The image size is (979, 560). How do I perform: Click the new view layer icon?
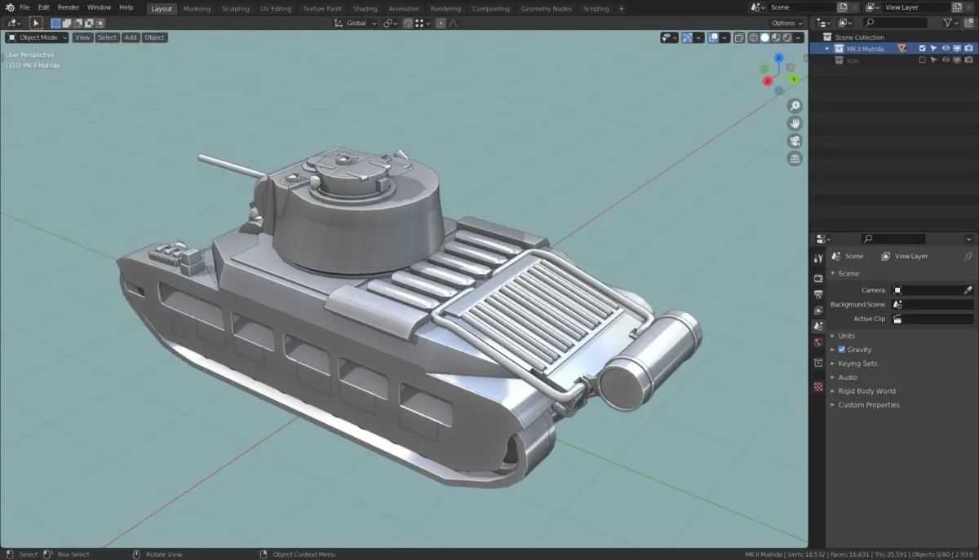tap(957, 7)
